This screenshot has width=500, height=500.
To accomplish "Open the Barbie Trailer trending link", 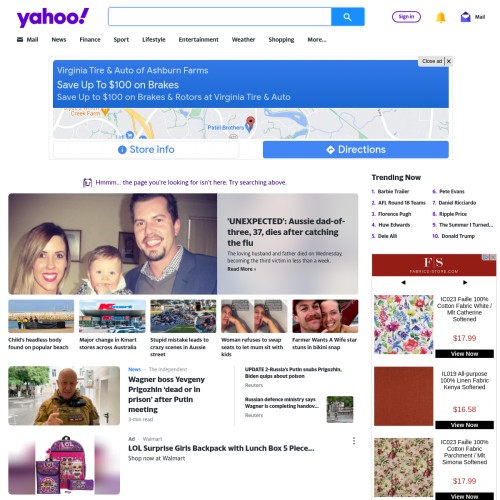I will coord(393,191).
